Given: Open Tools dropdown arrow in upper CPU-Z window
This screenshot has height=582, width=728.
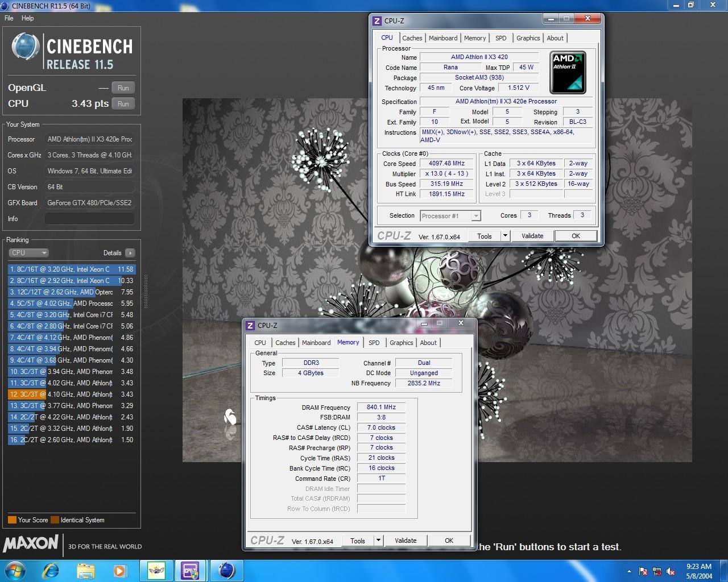Looking at the screenshot, I should click(505, 236).
